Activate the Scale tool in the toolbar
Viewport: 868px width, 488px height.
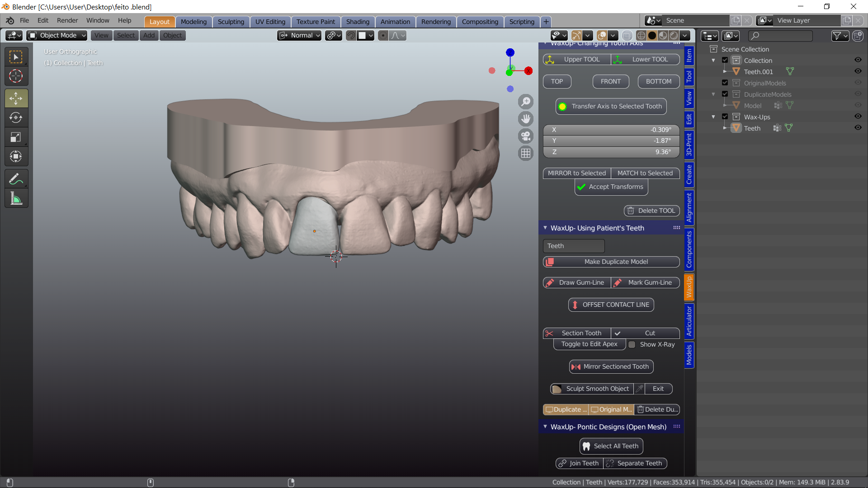[16, 137]
